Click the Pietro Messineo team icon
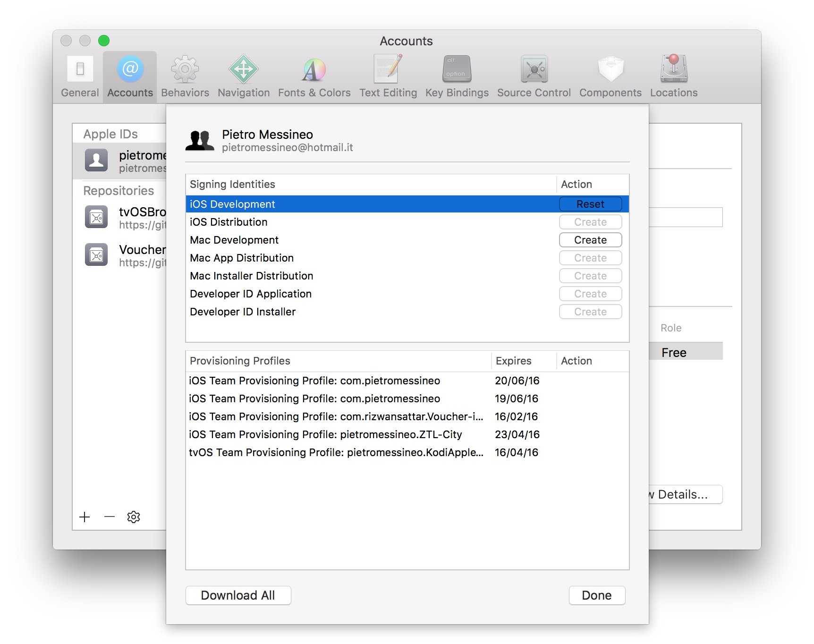 [200, 141]
